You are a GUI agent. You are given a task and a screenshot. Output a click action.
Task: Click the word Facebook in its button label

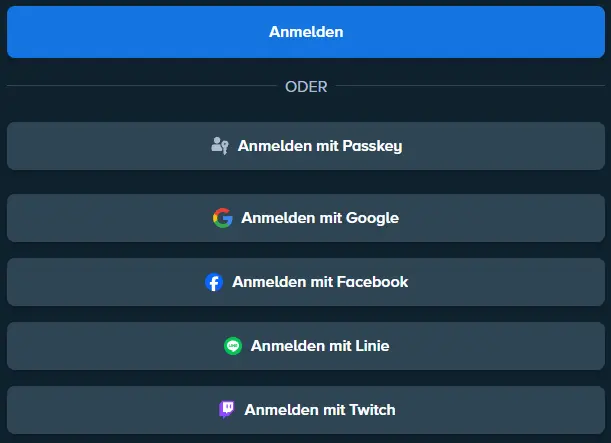(x=372, y=282)
